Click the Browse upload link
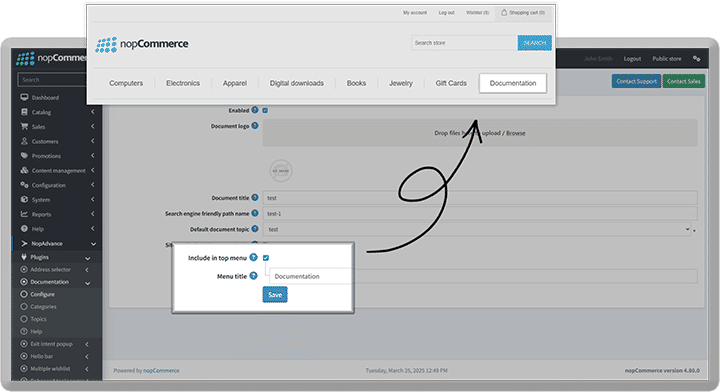720x392 pixels. [x=516, y=133]
